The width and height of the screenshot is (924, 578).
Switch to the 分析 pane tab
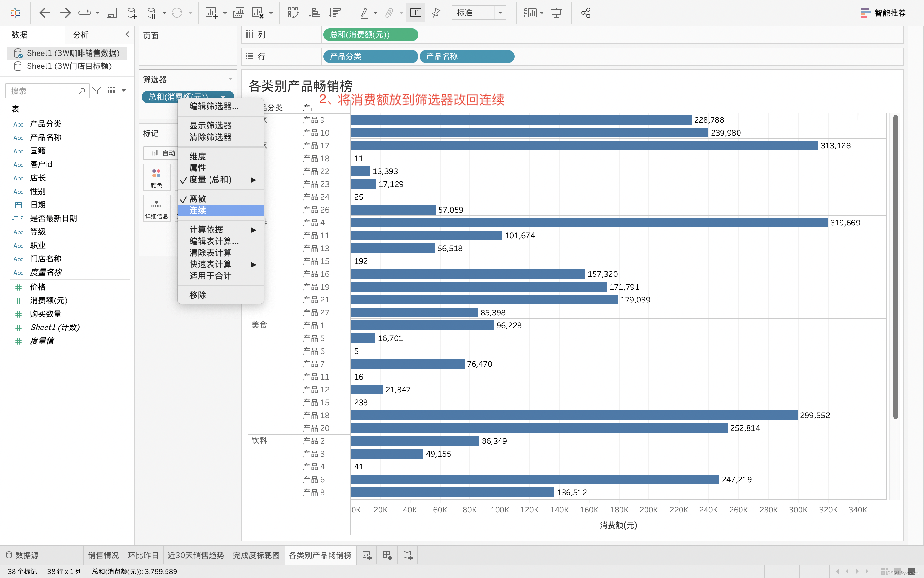point(81,35)
